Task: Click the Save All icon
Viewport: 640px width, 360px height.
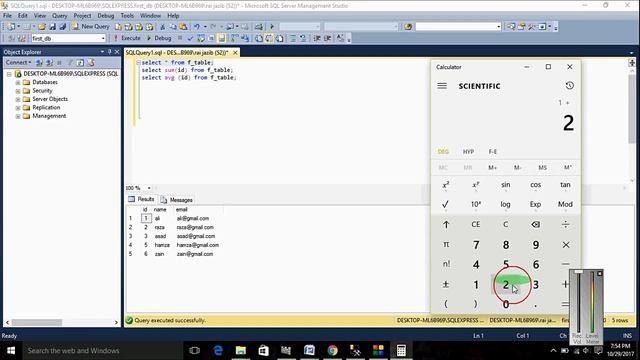Action: pos(62,27)
